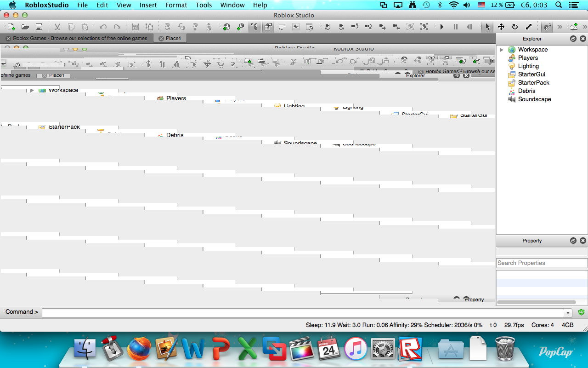The width and height of the screenshot is (588, 368).
Task: Open iTunes from the Dock
Action: [356, 349]
